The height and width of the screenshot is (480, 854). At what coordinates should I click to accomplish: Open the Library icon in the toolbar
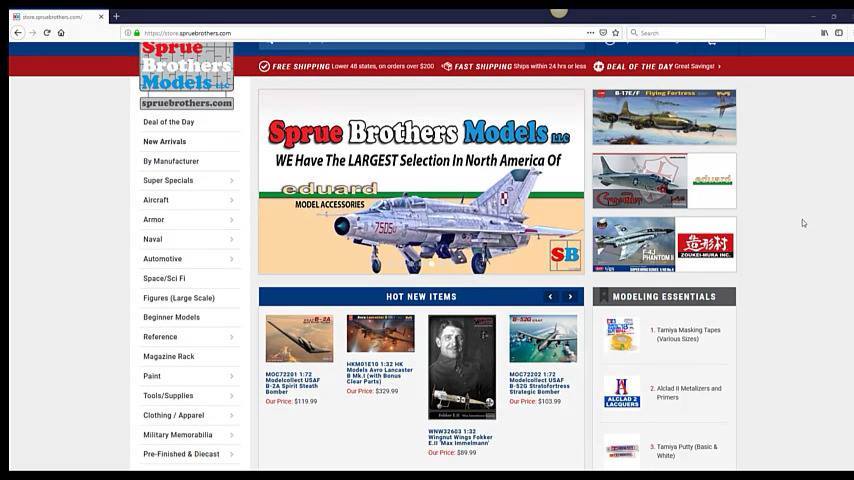tap(825, 33)
